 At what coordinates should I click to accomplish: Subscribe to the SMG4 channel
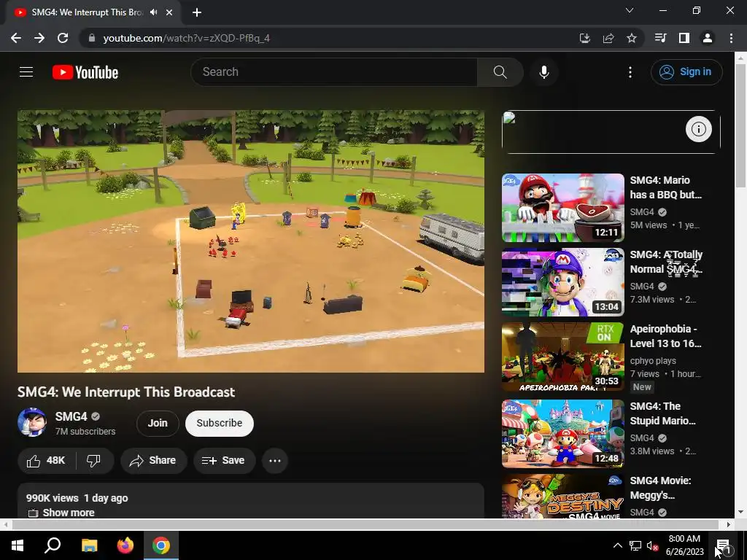click(219, 424)
